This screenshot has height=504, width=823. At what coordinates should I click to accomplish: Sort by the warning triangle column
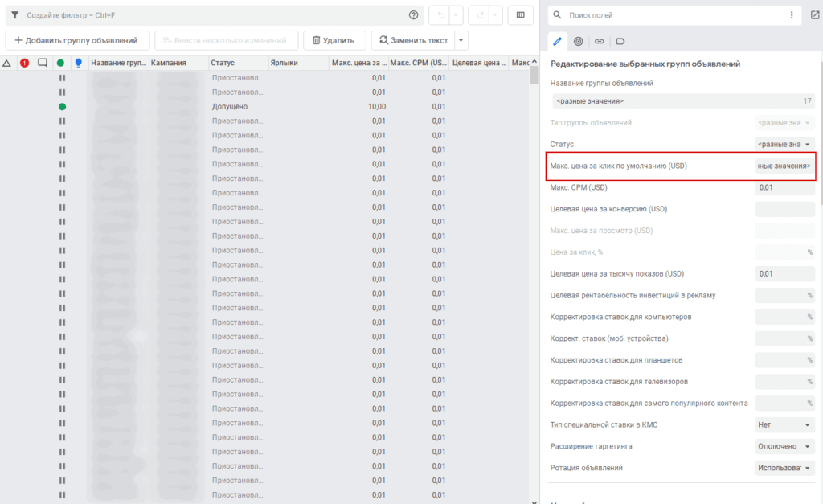click(x=6, y=63)
